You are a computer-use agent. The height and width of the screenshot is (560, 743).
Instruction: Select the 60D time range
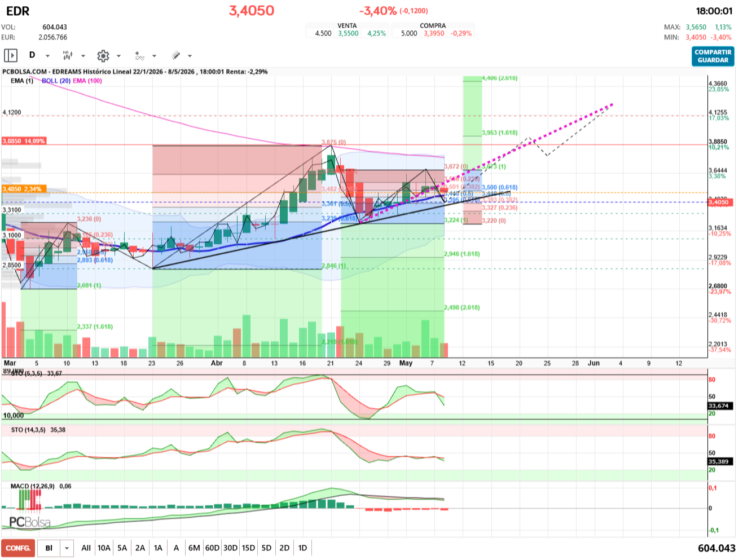tap(212, 548)
